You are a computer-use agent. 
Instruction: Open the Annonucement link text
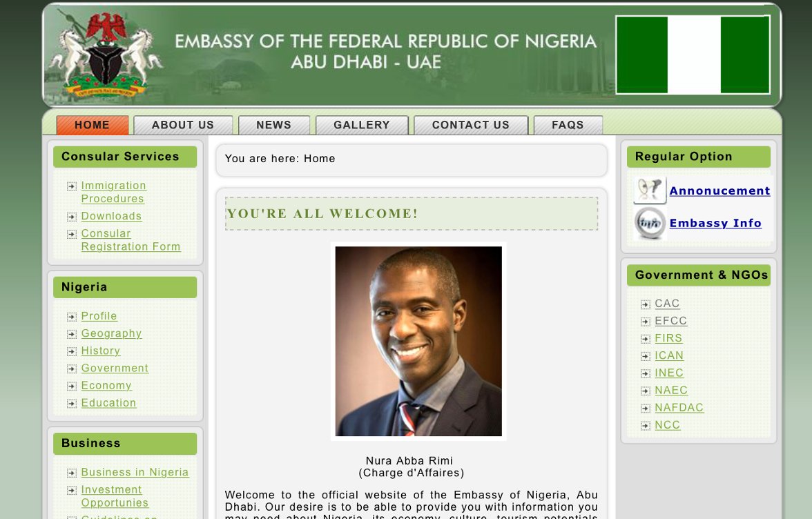pyautogui.click(x=719, y=190)
